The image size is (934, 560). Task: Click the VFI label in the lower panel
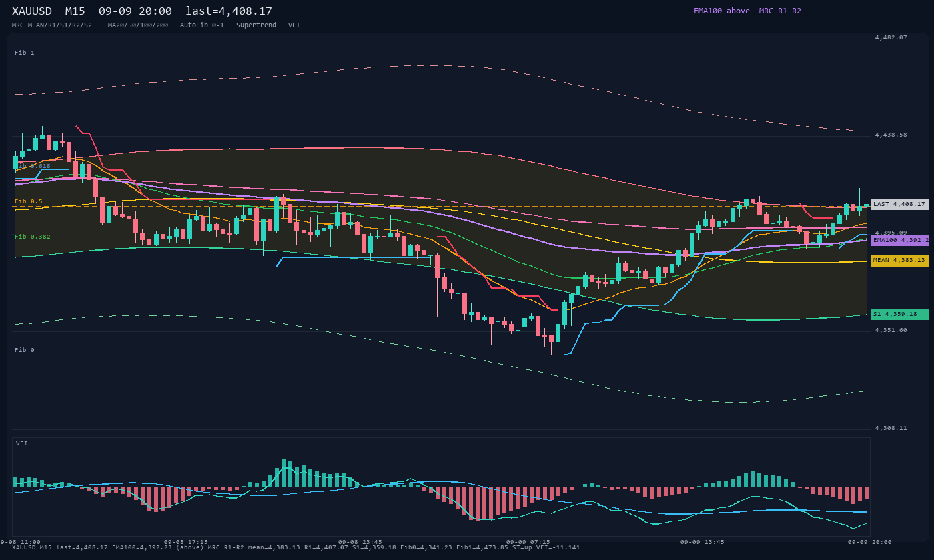[22, 443]
